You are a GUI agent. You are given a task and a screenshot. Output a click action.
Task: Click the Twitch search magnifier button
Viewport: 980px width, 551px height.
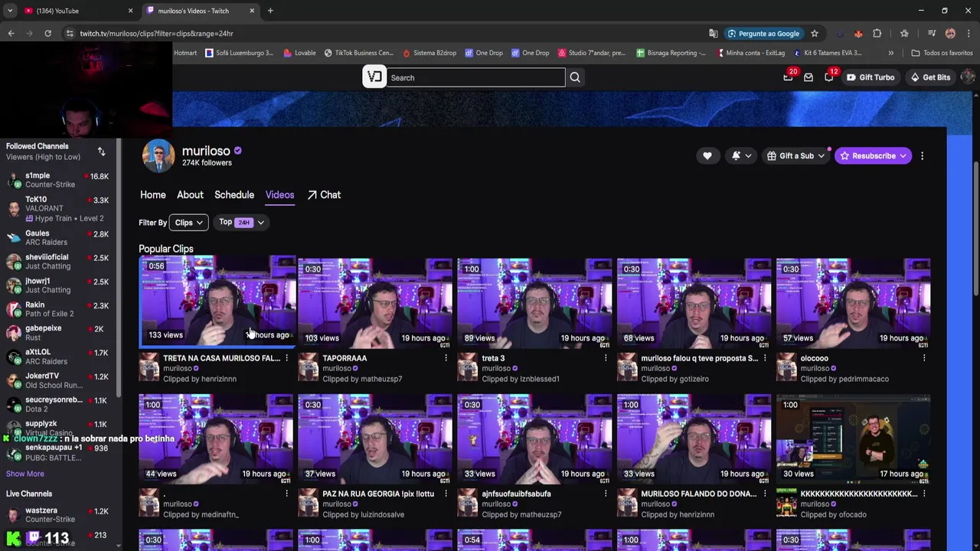click(x=575, y=77)
